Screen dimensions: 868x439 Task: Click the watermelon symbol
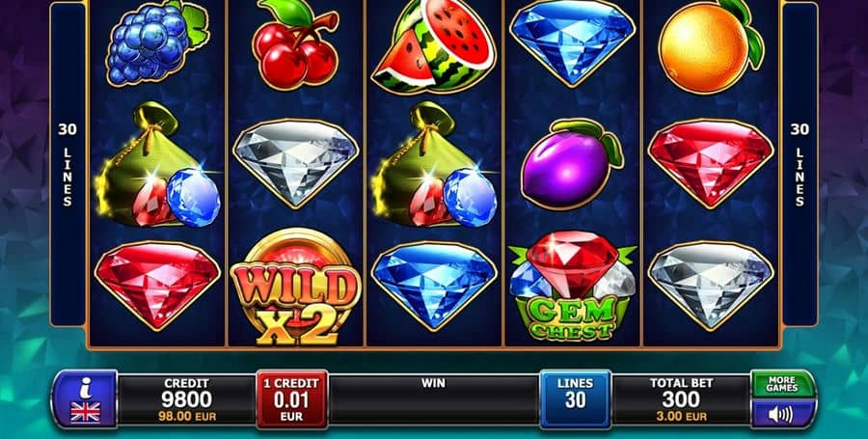(434, 45)
